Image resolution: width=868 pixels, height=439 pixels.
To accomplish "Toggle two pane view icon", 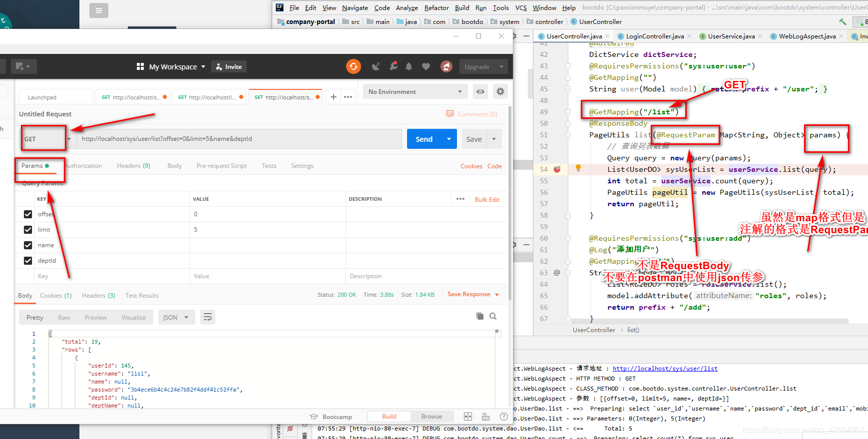I will pyautogui.click(x=468, y=417).
